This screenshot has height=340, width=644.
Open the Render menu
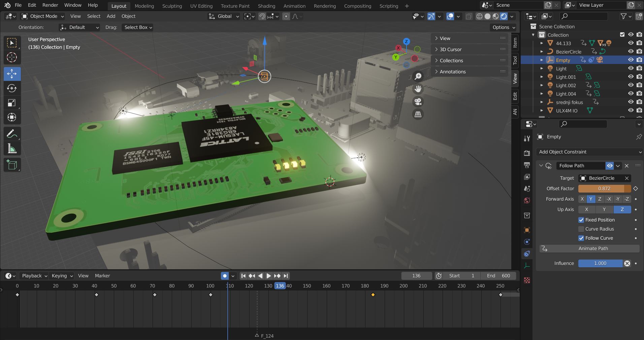[50, 5]
